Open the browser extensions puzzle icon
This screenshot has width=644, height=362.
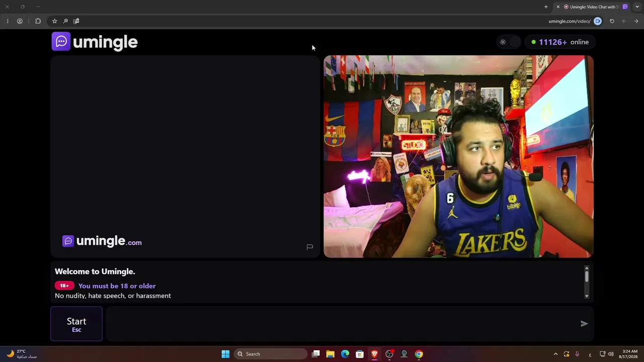coord(38,21)
